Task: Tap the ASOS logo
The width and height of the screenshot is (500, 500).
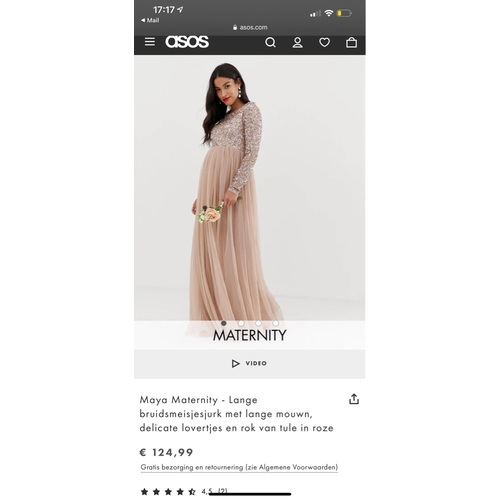Action: point(187,42)
